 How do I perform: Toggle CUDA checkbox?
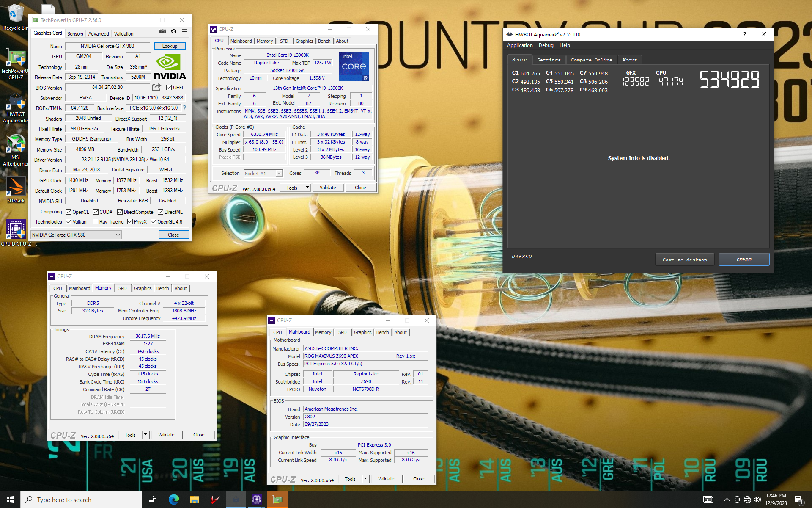(x=96, y=212)
